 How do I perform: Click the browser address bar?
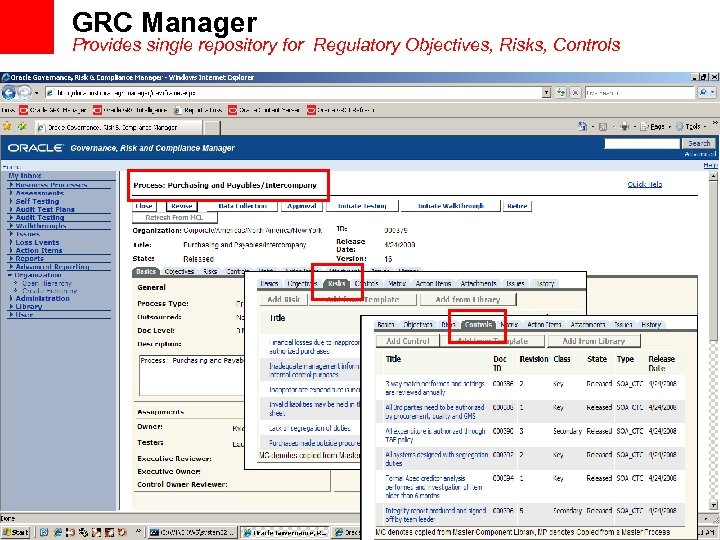point(294,93)
